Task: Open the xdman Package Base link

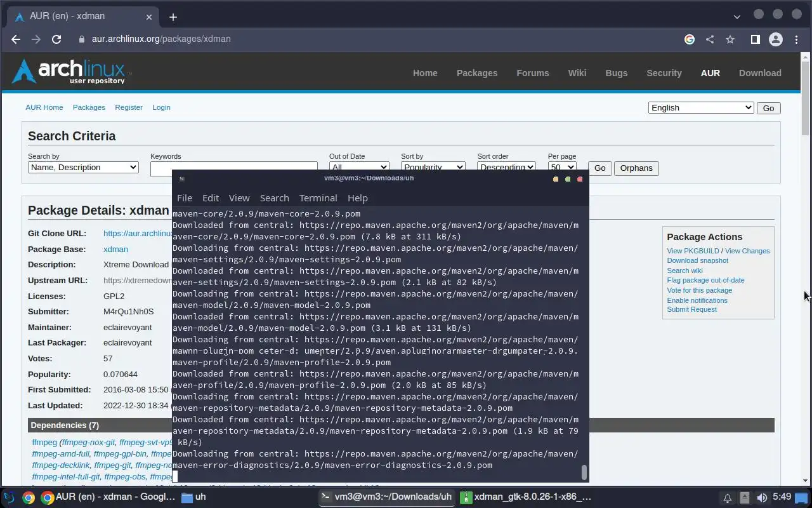Action: (115, 250)
